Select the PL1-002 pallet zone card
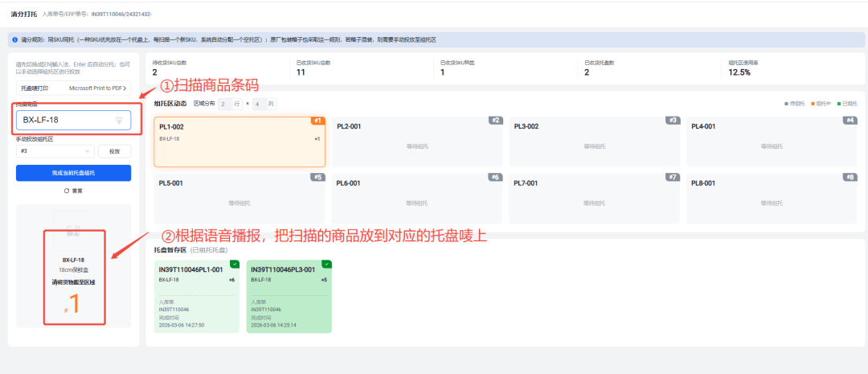868x374 pixels. coord(240,142)
